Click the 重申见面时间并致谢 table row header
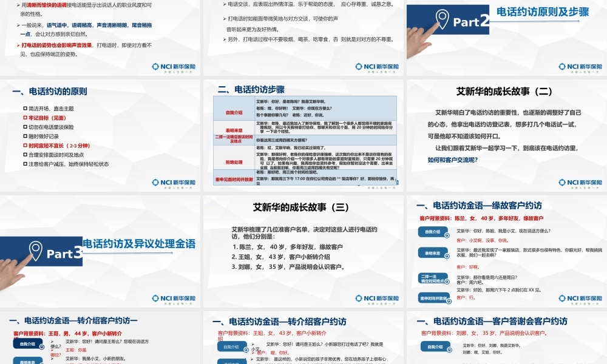 pos(235,179)
